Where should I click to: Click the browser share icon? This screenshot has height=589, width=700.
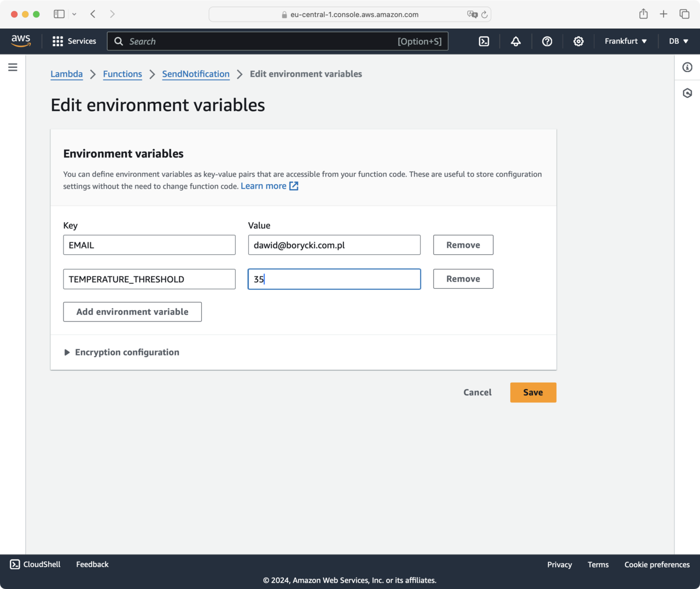[x=643, y=14]
